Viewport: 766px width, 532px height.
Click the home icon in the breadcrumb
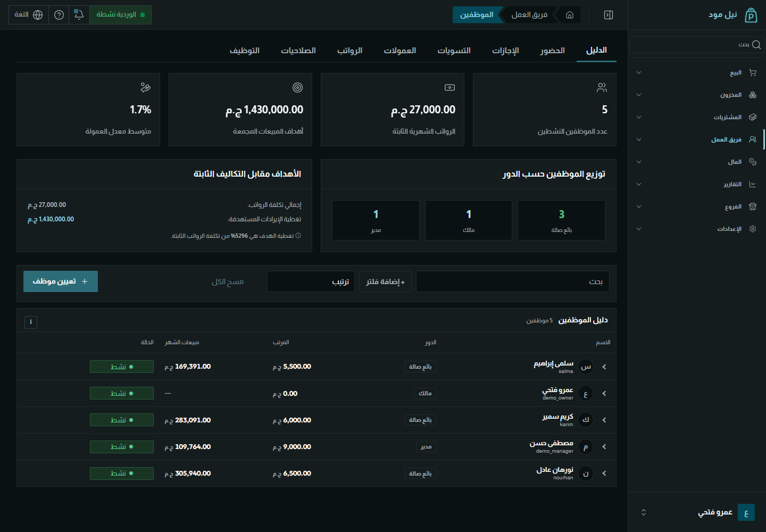pyautogui.click(x=569, y=15)
